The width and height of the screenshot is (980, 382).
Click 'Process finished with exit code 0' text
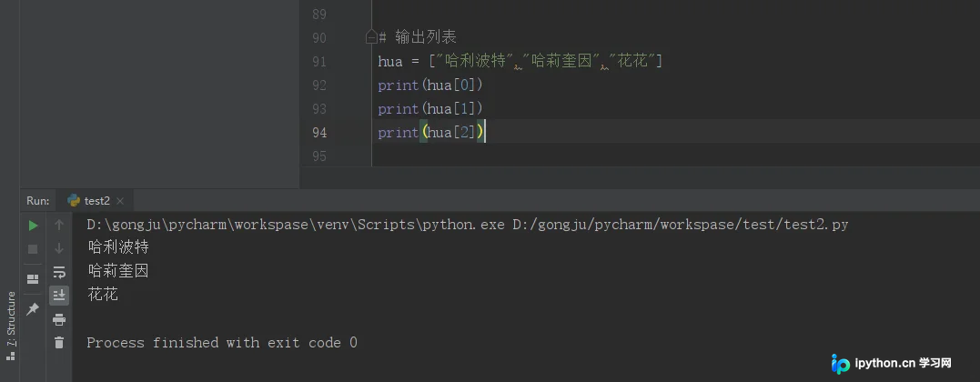click(222, 343)
